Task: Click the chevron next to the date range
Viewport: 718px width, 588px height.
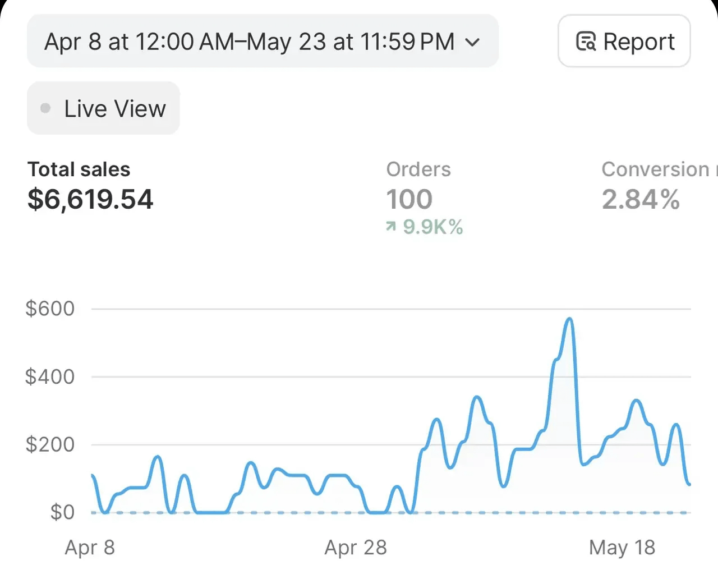Action: click(x=473, y=42)
